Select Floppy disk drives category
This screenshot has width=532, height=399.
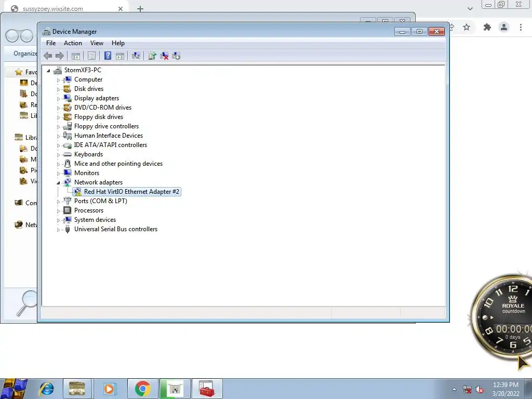[99, 117]
